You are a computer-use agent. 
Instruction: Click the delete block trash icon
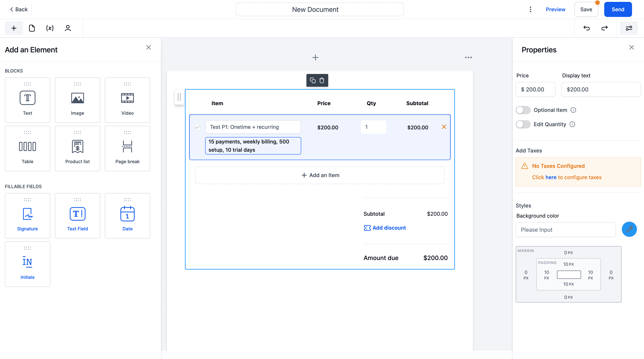[x=322, y=80]
